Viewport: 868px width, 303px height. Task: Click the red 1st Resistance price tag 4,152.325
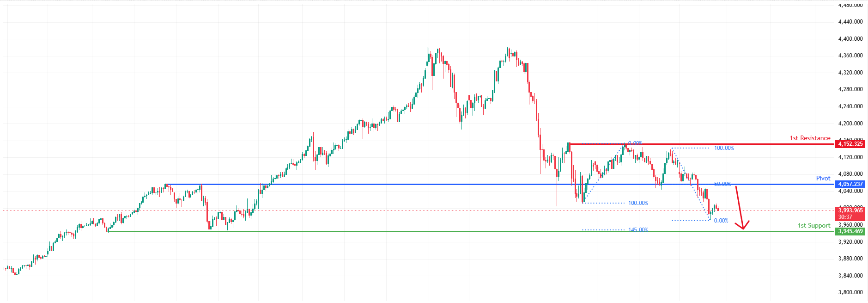pos(850,144)
